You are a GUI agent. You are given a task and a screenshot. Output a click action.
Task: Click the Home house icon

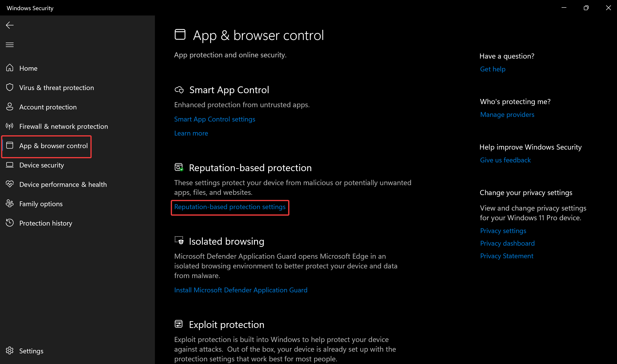pyautogui.click(x=10, y=68)
